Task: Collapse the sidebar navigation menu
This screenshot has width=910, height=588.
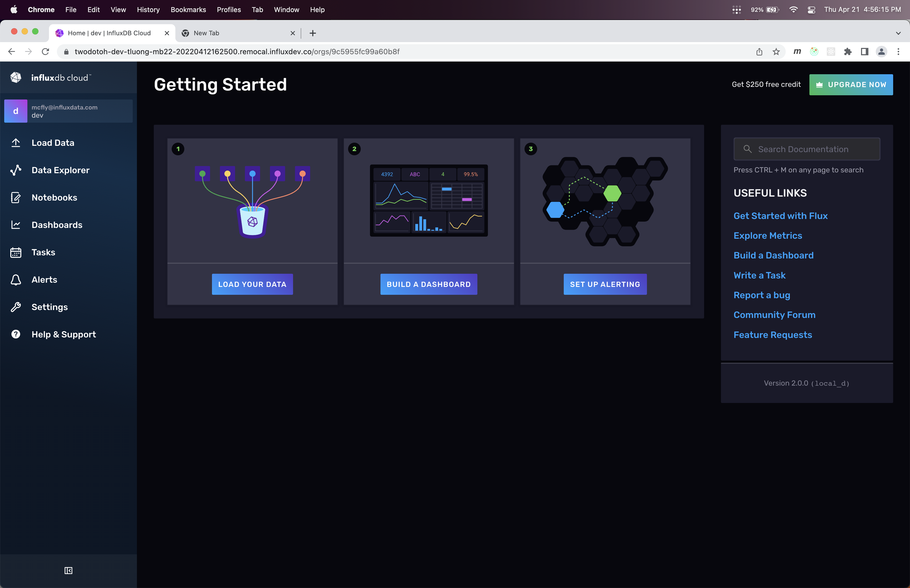Action: [68, 570]
